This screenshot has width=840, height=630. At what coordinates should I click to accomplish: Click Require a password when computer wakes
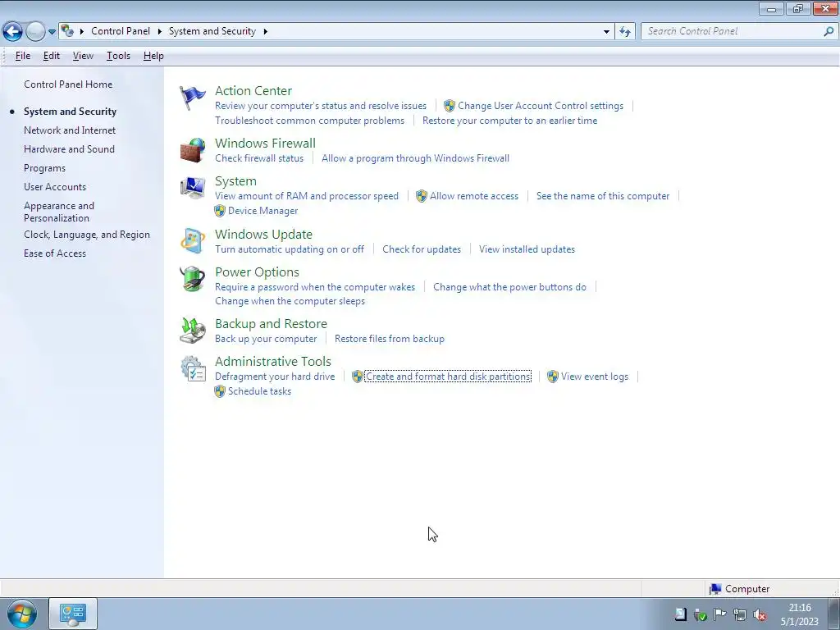(x=315, y=287)
